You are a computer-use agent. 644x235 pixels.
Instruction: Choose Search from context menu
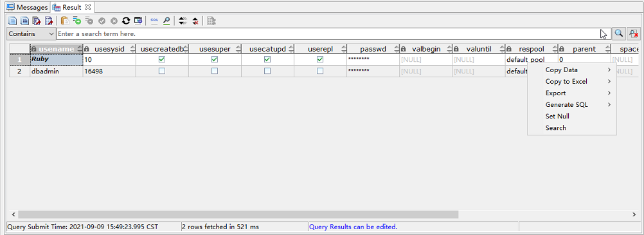572,127
